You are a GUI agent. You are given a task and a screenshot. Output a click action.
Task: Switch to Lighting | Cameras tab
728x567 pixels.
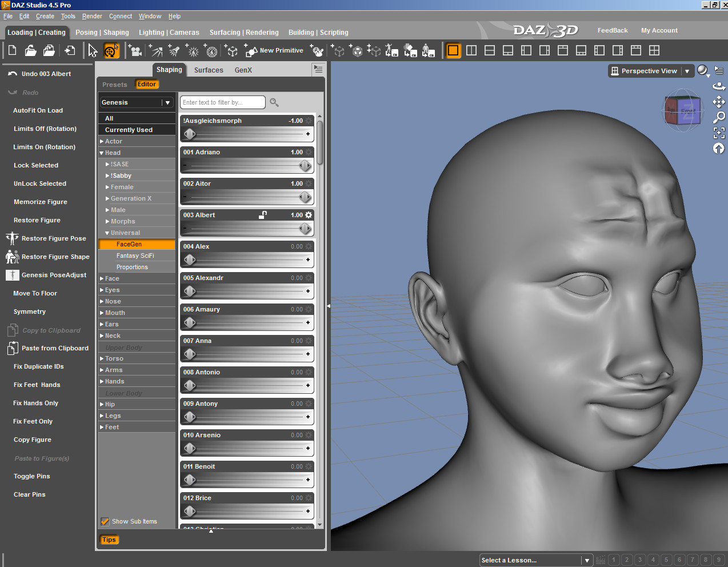click(169, 33)
